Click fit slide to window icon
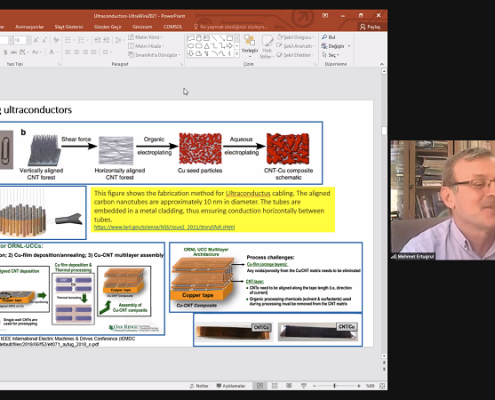Screen dimensions: 495x400 pyautogui.click(x=382, y=386)
